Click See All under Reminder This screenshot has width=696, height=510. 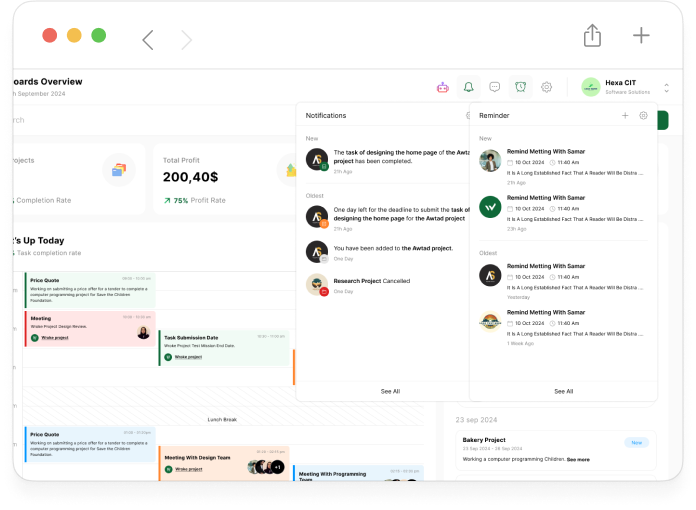tap(563, 391)
